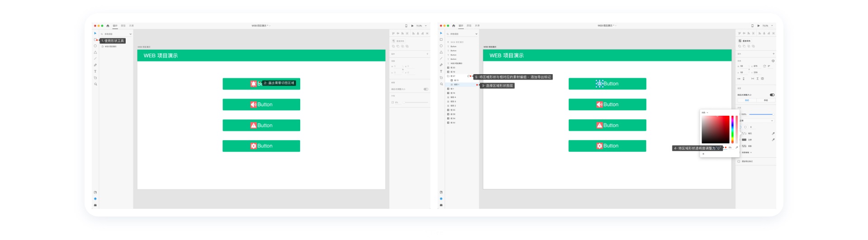
Task: Click the saturation color field in color popup
Action: [x=715, y=130]
